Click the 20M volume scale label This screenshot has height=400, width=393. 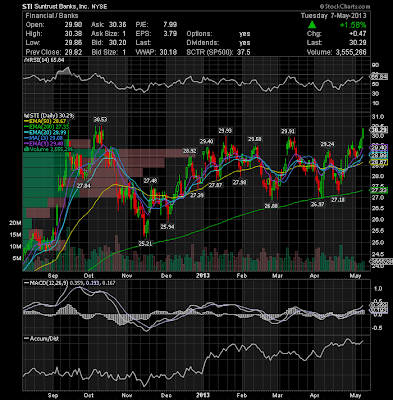pyautogui.click(x=15, y=223)
